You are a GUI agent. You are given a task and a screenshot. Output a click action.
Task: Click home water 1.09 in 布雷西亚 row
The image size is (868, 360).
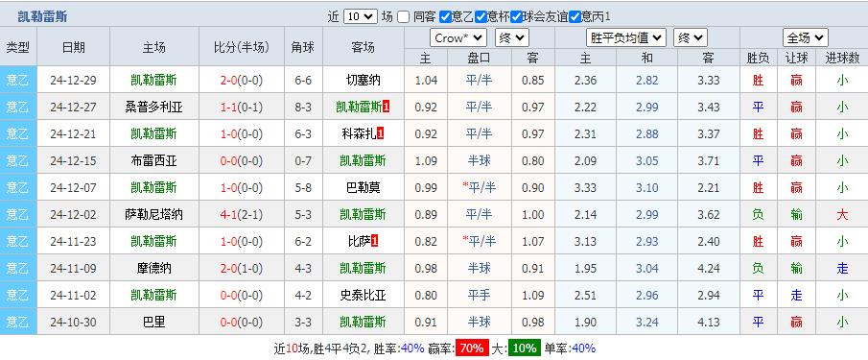coord(426,160)
